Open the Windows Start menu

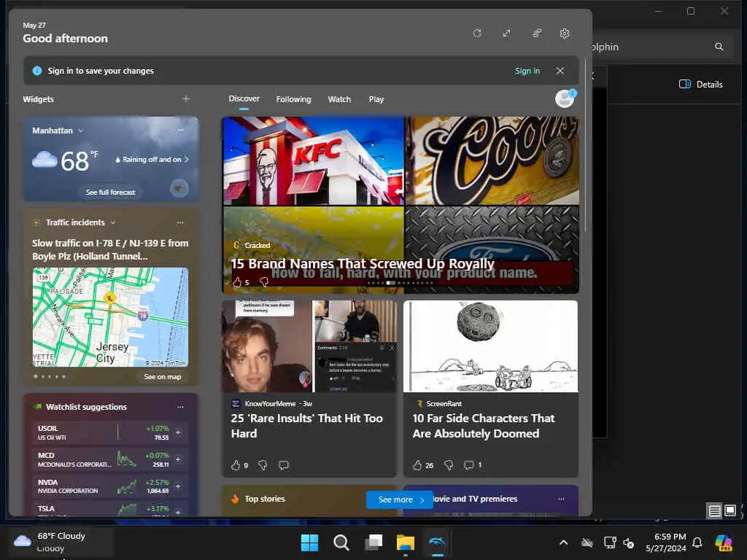coord(309,542)
